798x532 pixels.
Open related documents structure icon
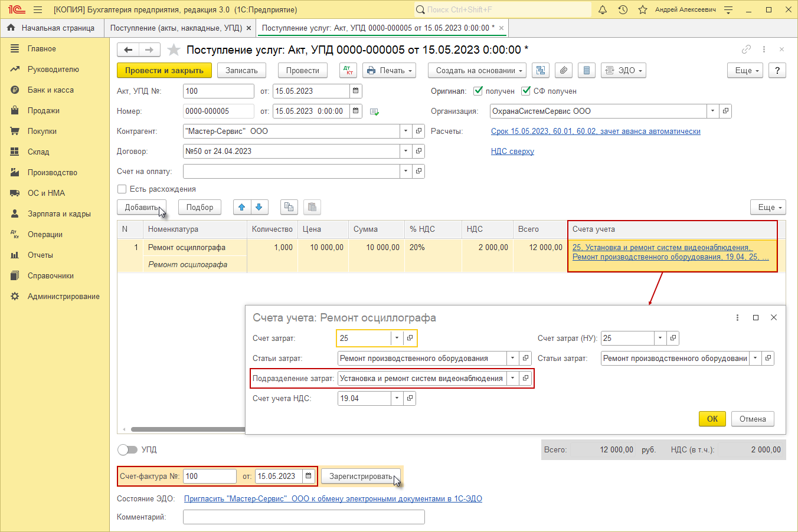(541, 70)
